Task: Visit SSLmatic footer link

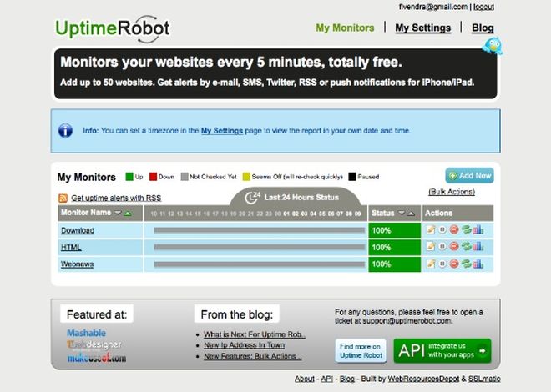Action: point(484,379)
